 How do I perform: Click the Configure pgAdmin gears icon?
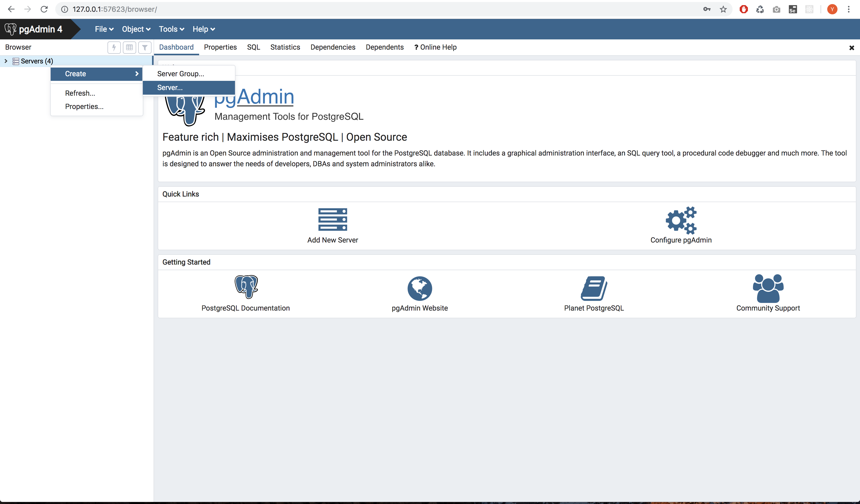click(x=681, y=220)
